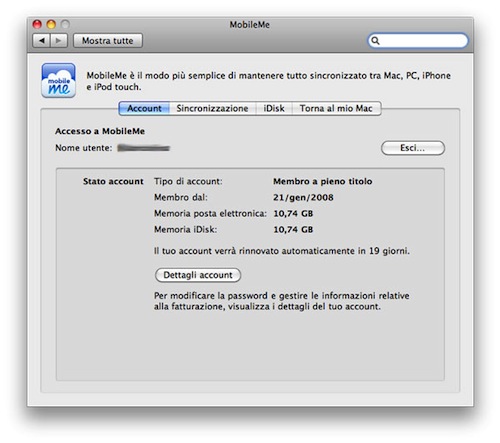The image size is (500, 443).
Task: Click the forward arrow navigation button
Action: click(59, 41)
